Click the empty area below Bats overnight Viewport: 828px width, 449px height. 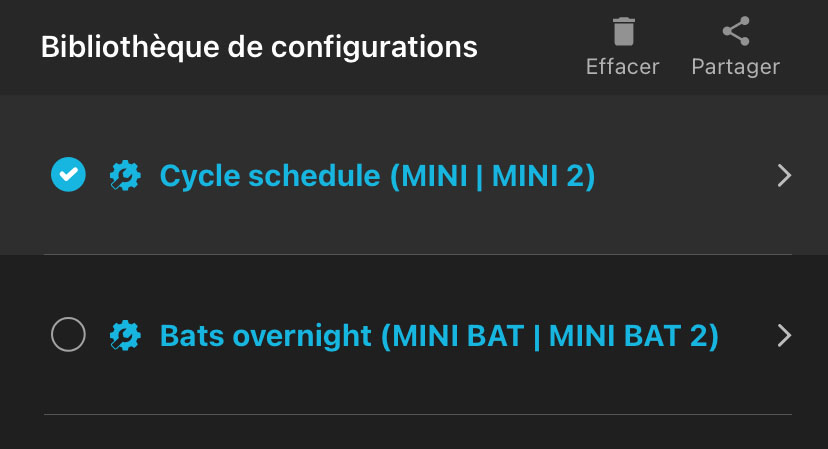coord(400,433)
